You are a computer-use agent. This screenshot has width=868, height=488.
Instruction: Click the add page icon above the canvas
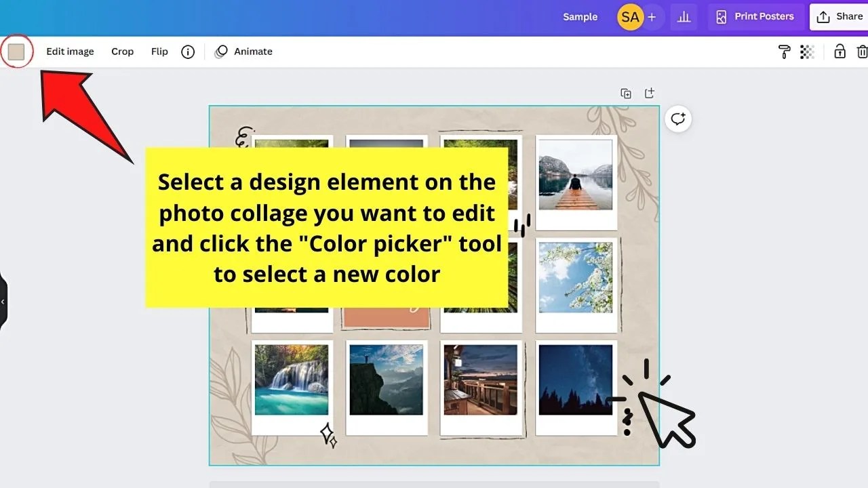pos(650,93)
